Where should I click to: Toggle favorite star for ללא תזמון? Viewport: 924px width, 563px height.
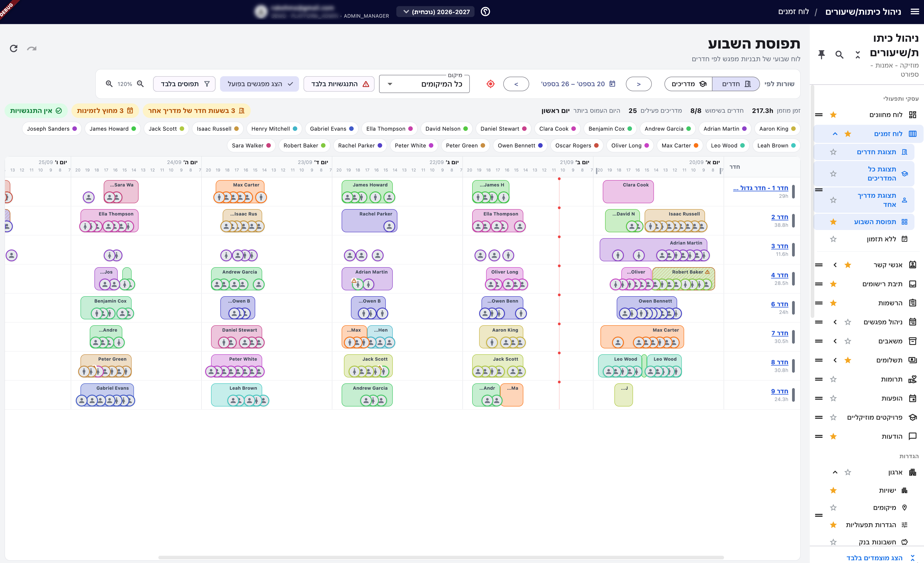(x=833, y=239)
